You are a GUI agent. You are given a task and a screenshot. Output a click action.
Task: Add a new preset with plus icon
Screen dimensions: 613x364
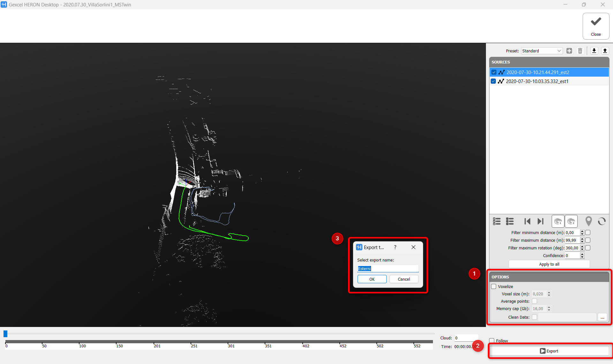pos(569,51)
